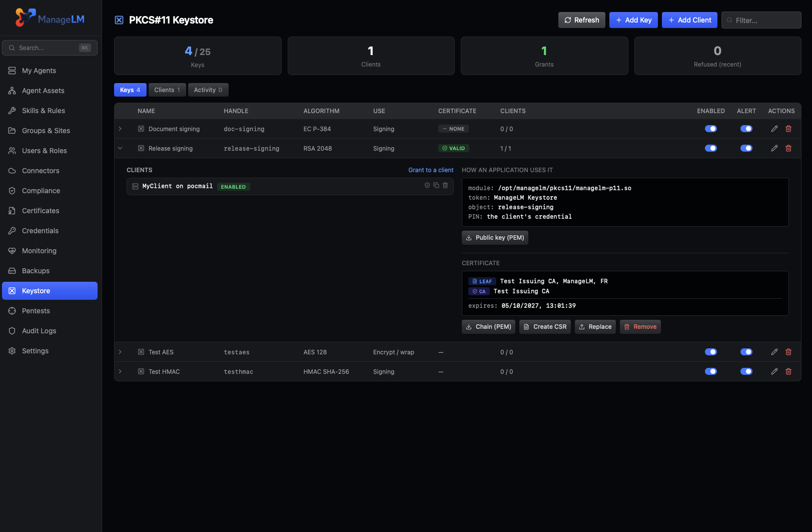Click the red Remove certificate button
The height and width of the screenshot is (532, 812).
tap(640, 327)
